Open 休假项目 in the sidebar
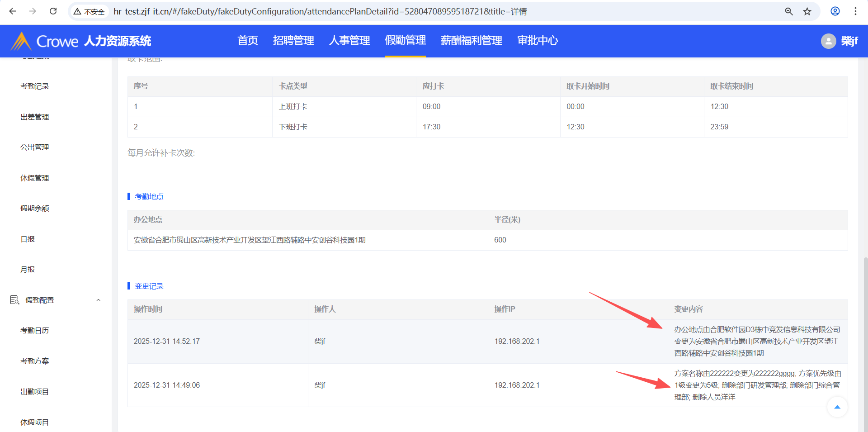The height and width of the screenshot is (432, 868). [35, 422]
